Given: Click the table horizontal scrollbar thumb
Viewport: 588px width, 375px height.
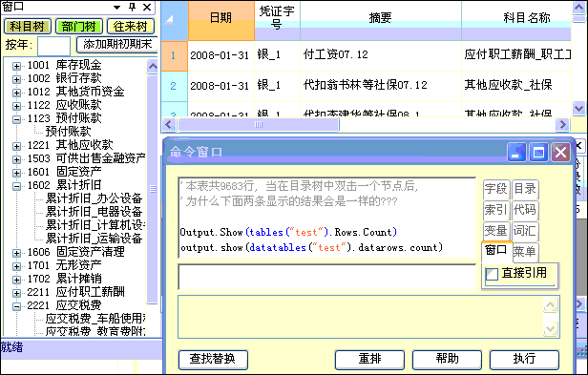Looking at the screenshot, I should click(259, 124).
